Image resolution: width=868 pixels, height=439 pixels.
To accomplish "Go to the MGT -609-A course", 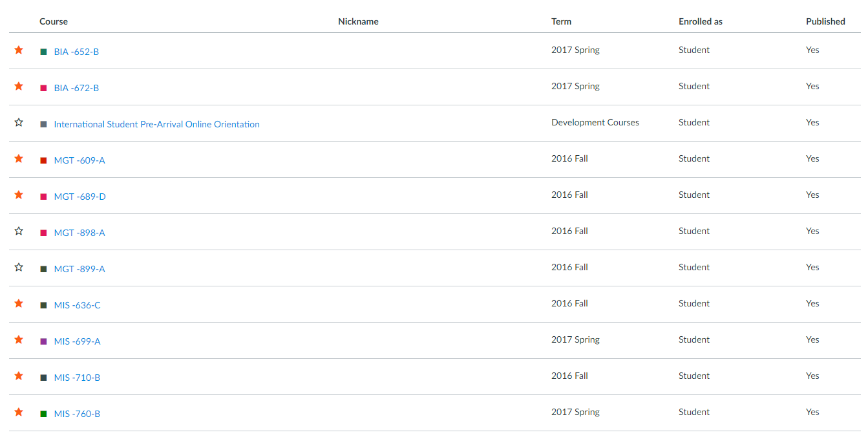I will (79, 160).
